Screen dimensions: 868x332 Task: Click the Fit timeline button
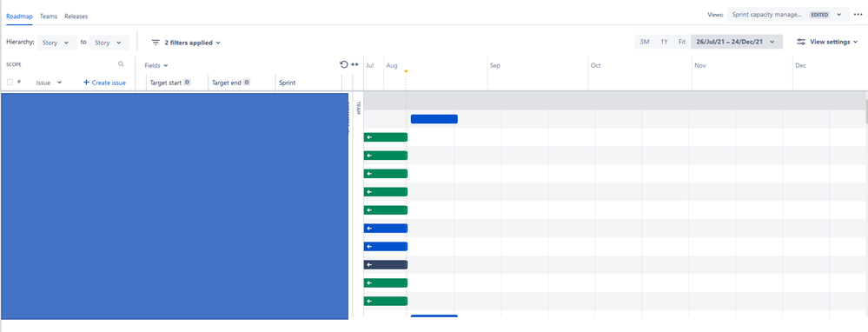[681, 42]
